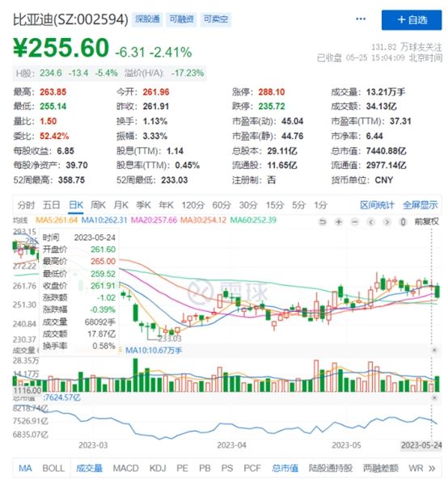The width and height of the screenshot is (448, 480).
Task: Shift chart right with the right arrow icon
Action: [387, 221]
